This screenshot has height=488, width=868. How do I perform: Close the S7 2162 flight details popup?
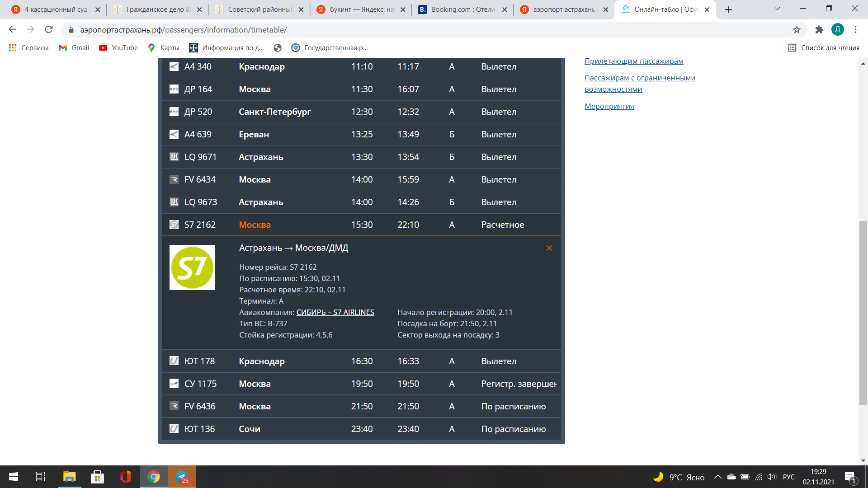click(549, 249)
